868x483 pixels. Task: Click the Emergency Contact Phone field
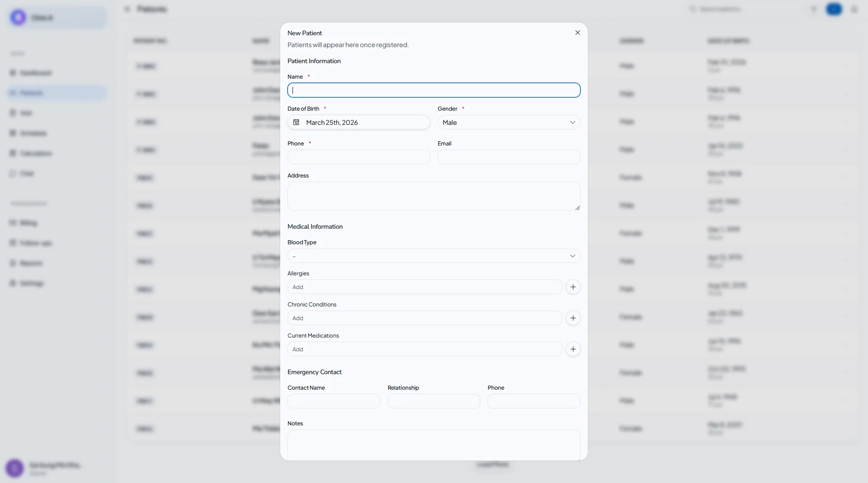point(534,401)
